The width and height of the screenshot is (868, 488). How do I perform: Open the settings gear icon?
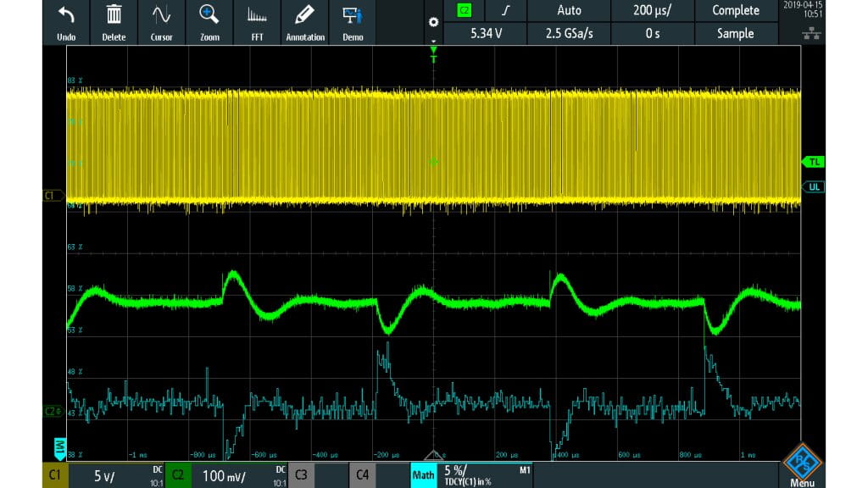pyautogui.click(x=433, y=23)
